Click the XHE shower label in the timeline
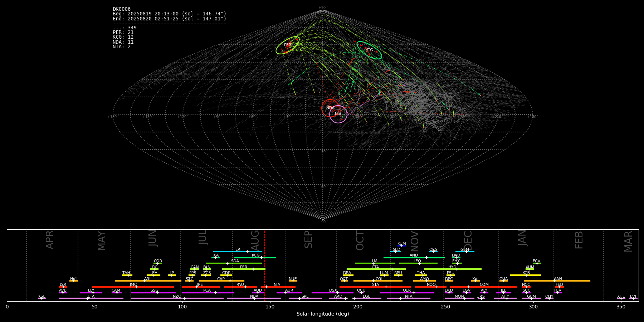Viewport: 644px width, 322px height. 621,296
